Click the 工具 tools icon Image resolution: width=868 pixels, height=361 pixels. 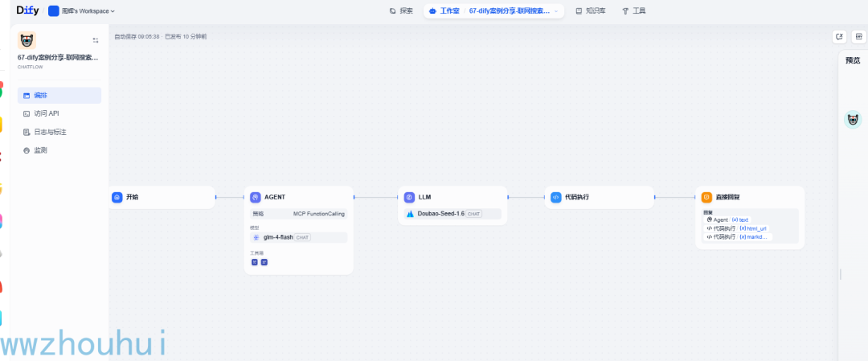625,11
